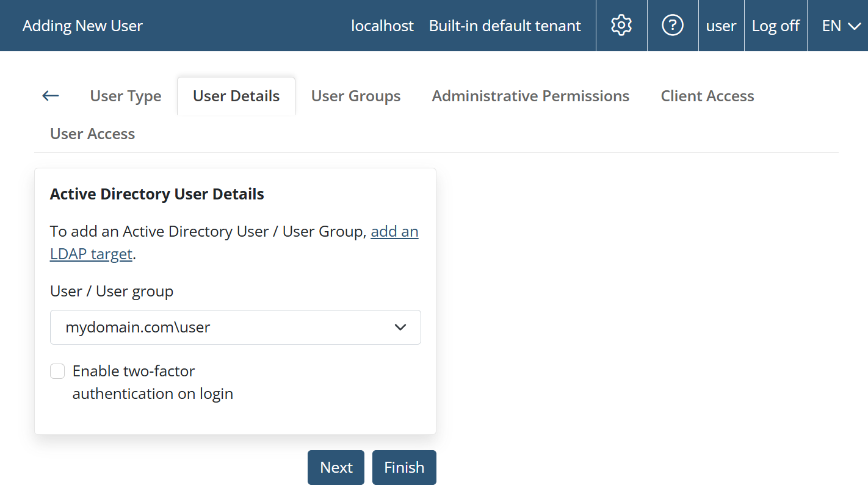The image size is (868, 502).
Task: Open the Administrative Permissions tab
Action: (530, 96)
